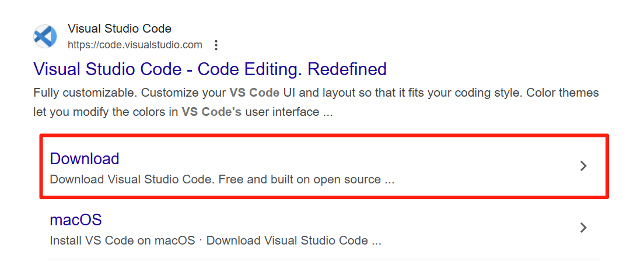644x262 pixels.
Task: Click bold 'VS Code' in snippet's first line
Action: click(x=254, y=93)
